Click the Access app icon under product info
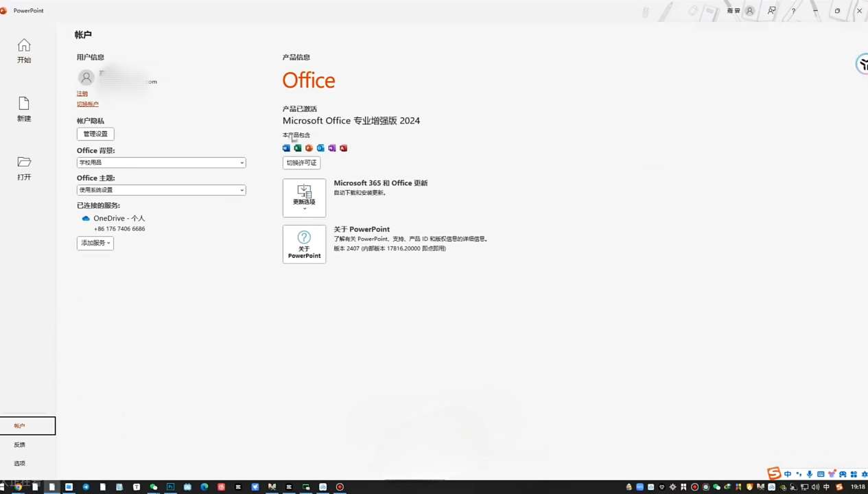Viewport: 868px width, 494px height. (344, 148)
